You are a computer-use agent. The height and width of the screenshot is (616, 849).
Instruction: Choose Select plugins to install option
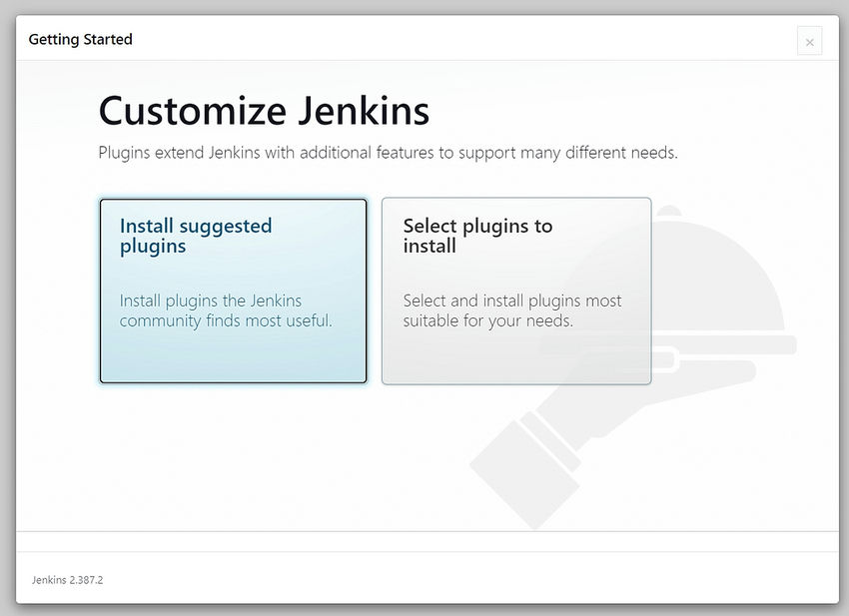pyautogui.click(x=515, y=291)
